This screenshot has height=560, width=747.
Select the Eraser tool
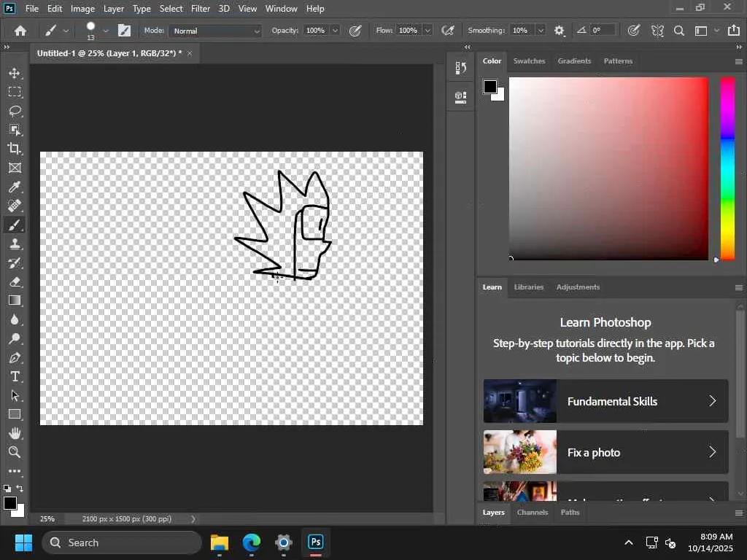point(15,281)
